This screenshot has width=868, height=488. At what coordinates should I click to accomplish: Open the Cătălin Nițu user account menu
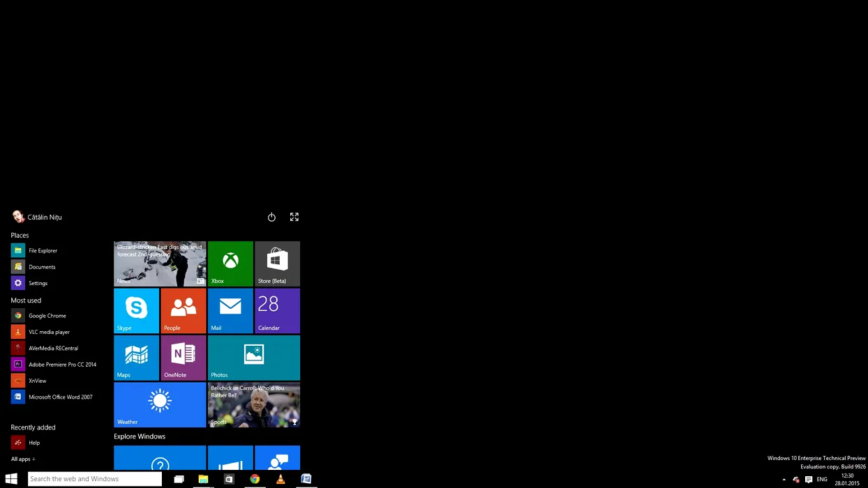pos(37,217)
